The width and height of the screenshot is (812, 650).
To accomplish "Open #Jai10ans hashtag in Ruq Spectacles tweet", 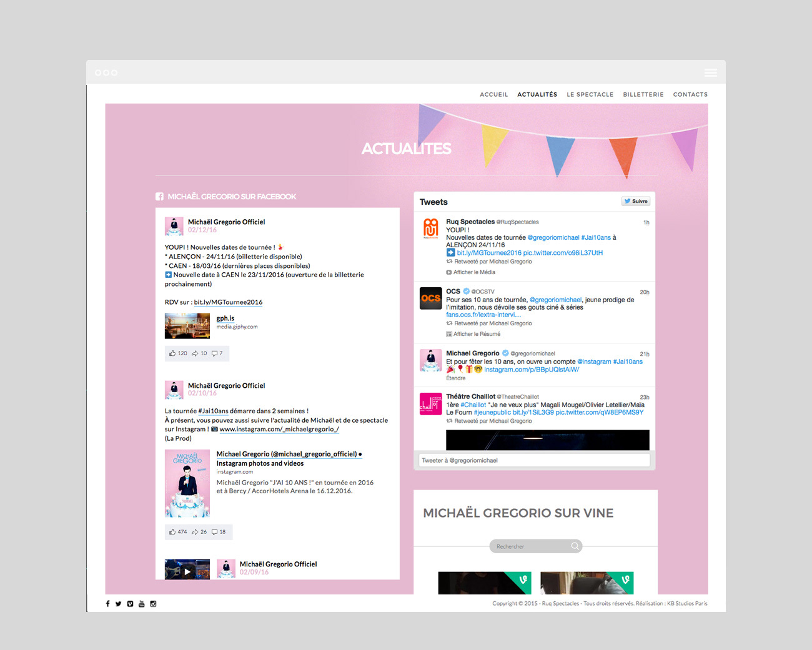I will point(596,237).
